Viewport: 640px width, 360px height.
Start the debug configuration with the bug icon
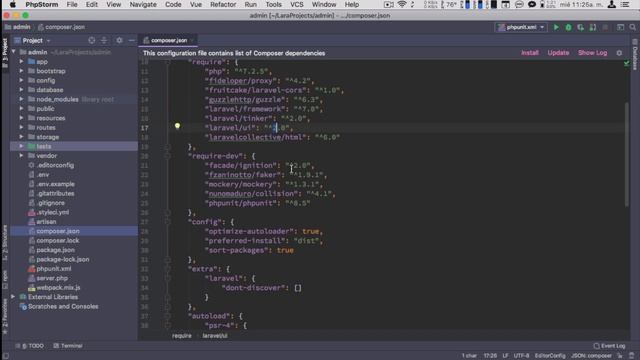(x=568, y=27)
